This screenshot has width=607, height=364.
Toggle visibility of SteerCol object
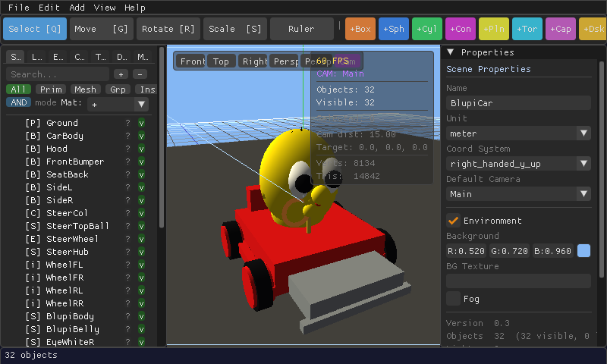141,213
